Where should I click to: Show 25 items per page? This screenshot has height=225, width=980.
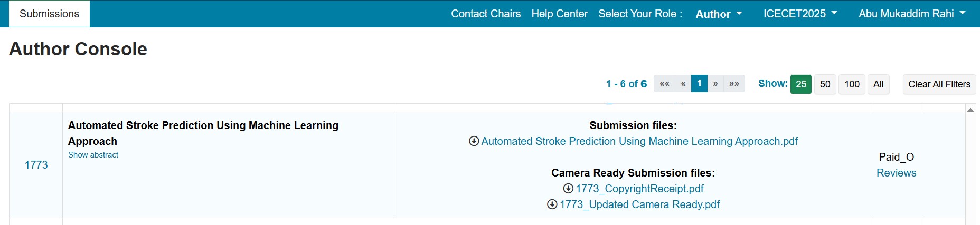(801, 84)
